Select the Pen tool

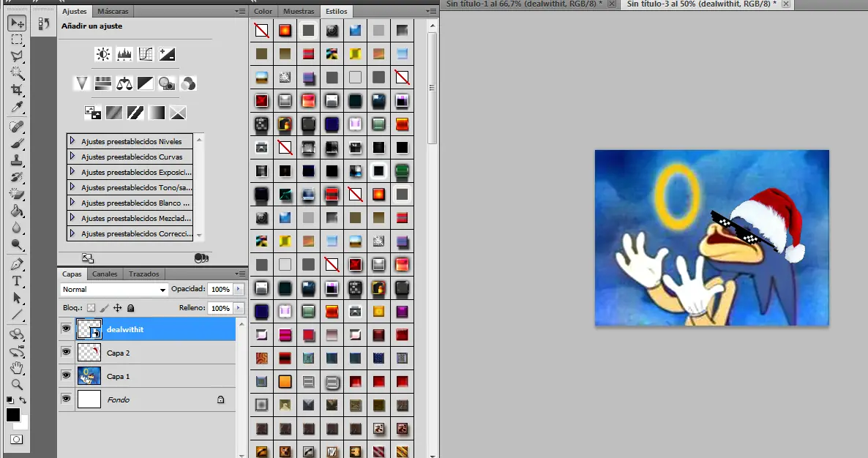17,263
